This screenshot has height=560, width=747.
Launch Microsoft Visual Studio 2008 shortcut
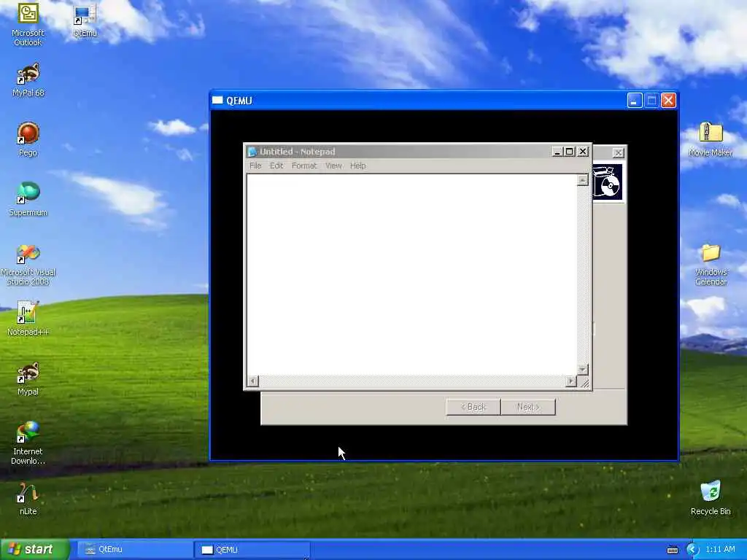(28, 265)
